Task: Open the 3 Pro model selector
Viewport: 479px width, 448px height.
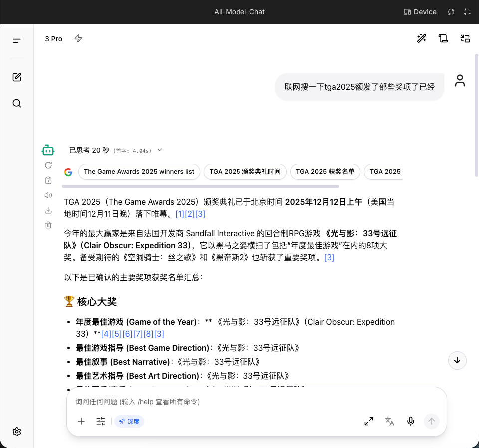Action: coord(54,39)
